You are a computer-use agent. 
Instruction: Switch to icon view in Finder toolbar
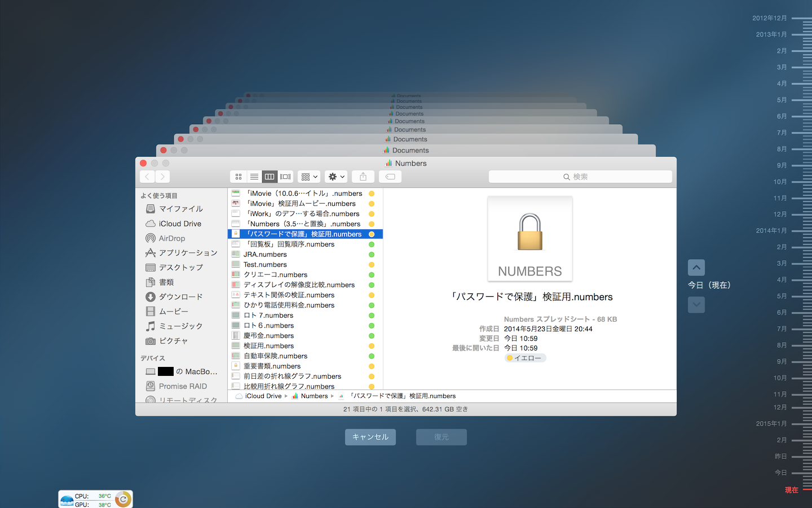(239, 177)
